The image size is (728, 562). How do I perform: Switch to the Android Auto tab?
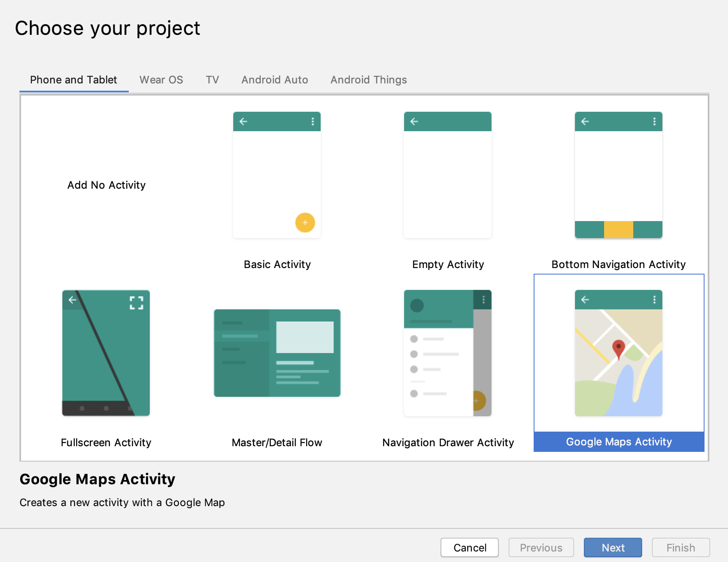(x=275, y=80)
